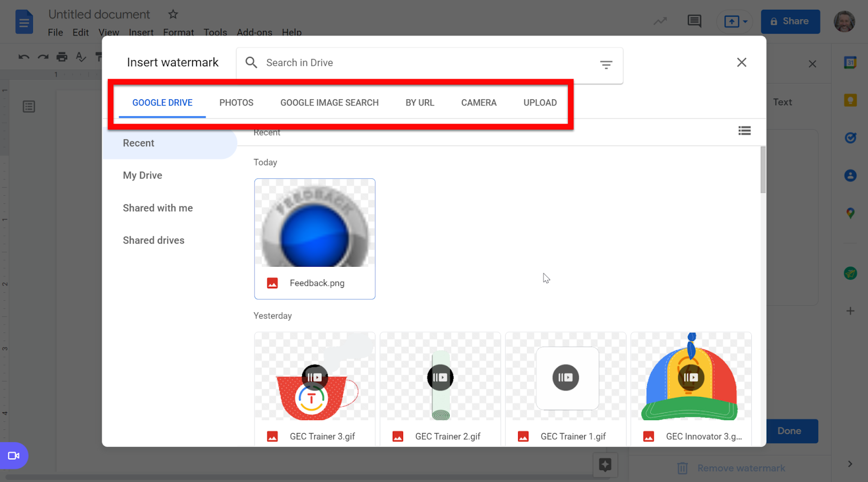
Task: Click the Text tab in side panel
Action: tap(782, 102)
